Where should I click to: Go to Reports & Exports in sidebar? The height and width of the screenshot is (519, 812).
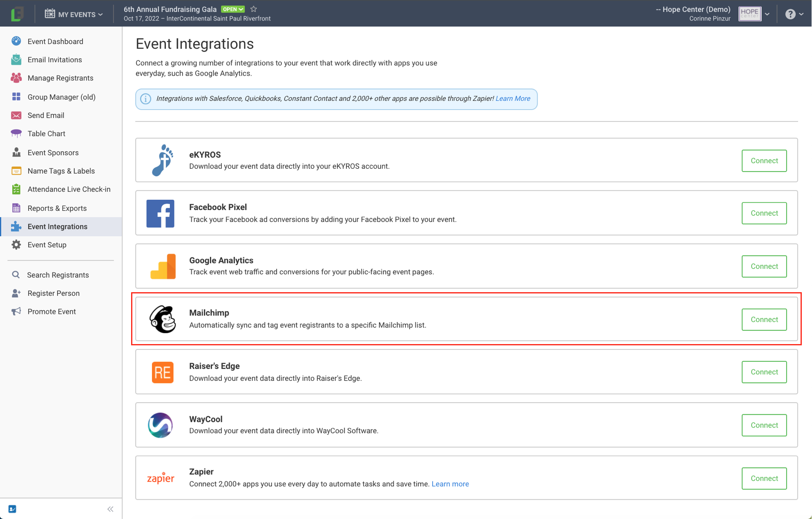point(57,208)
